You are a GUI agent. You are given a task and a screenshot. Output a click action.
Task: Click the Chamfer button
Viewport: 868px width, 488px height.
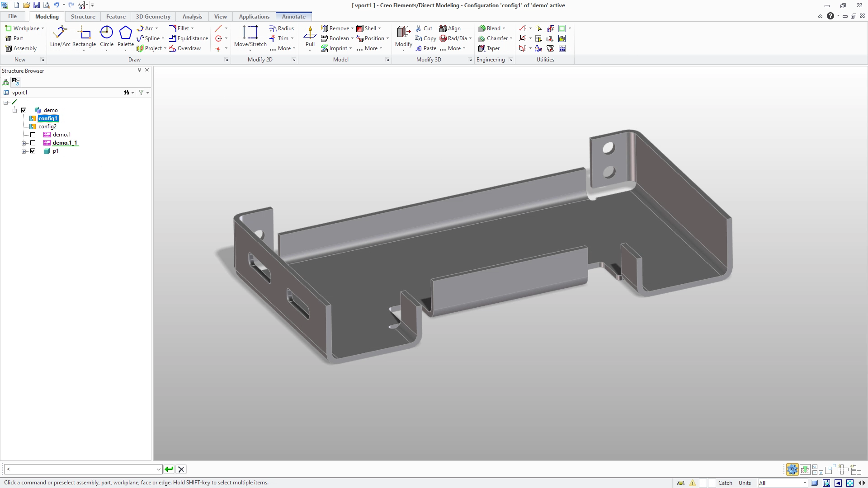pos(493,38)
